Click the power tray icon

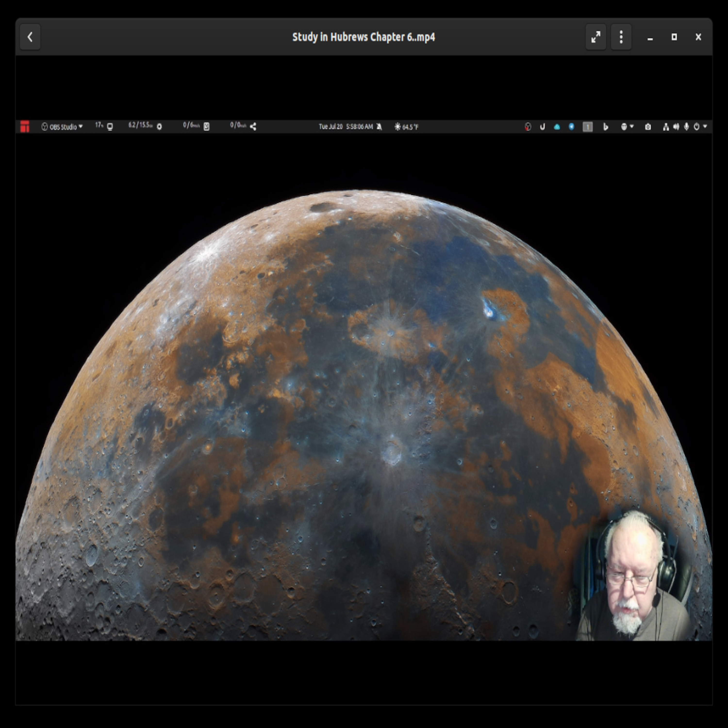point(696,127)
